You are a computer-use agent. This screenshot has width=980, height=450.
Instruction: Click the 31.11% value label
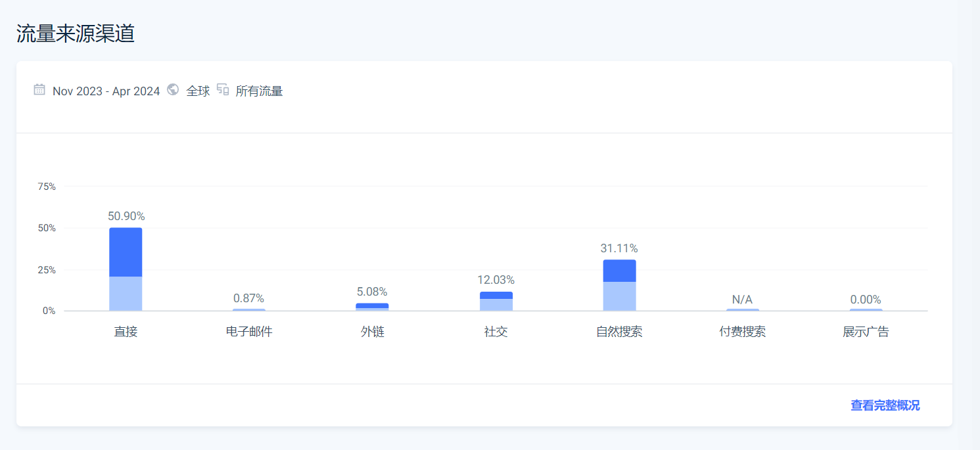[619, 248]
